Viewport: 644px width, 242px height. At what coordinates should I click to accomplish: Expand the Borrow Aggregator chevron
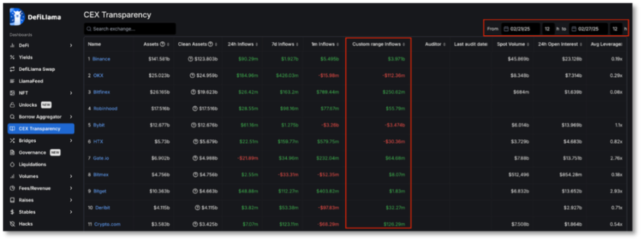point(71,117)
